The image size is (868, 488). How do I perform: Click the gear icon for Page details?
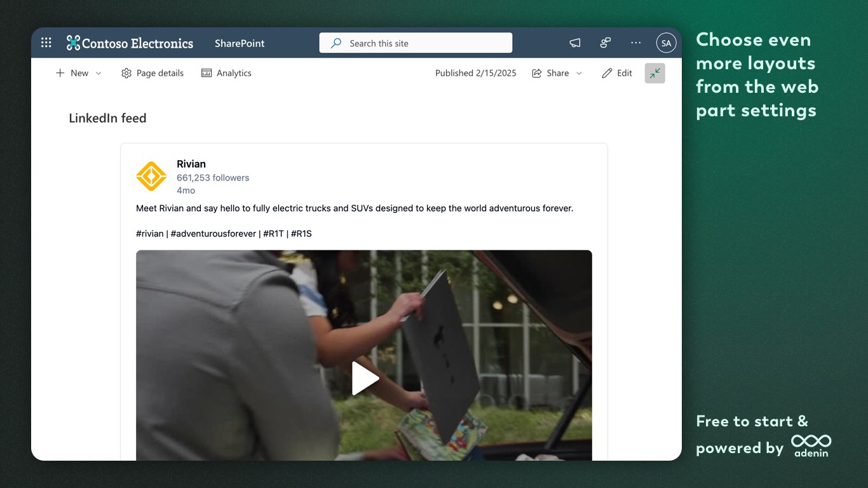click(126, 74)
